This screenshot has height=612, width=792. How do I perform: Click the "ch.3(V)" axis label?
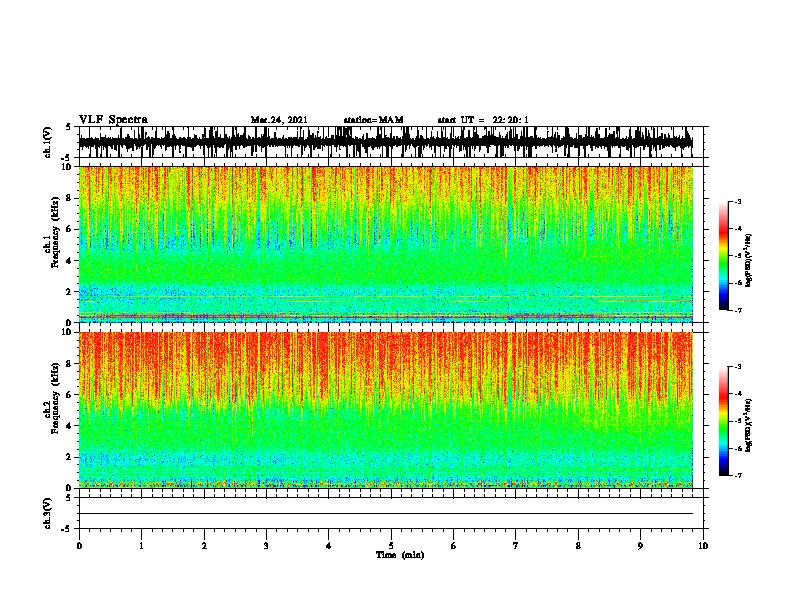[48, 513]
